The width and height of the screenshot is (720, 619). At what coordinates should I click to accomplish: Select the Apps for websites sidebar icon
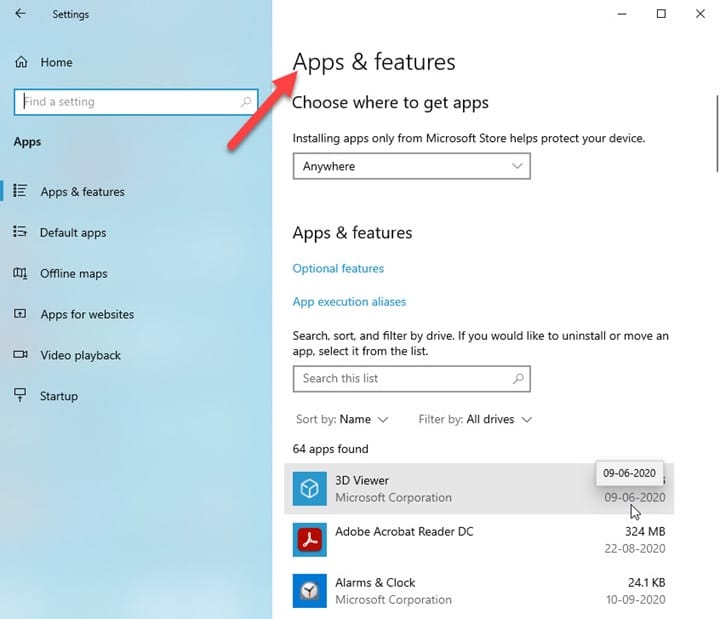20,314
